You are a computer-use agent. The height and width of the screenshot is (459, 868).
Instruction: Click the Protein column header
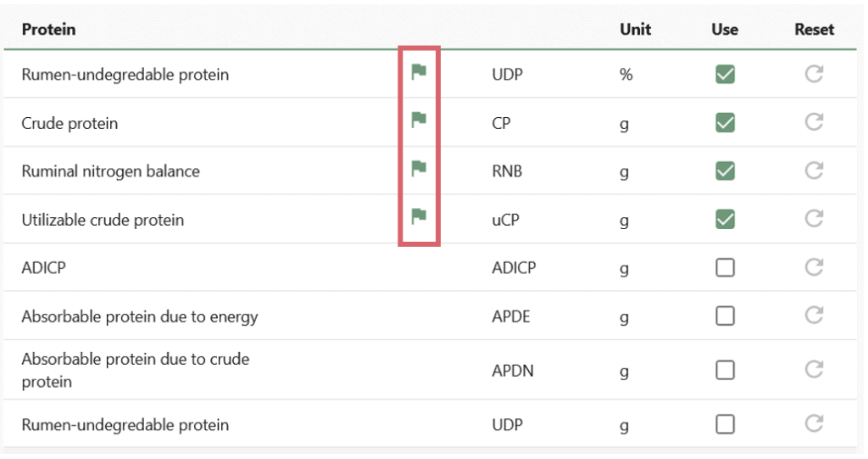48,30
